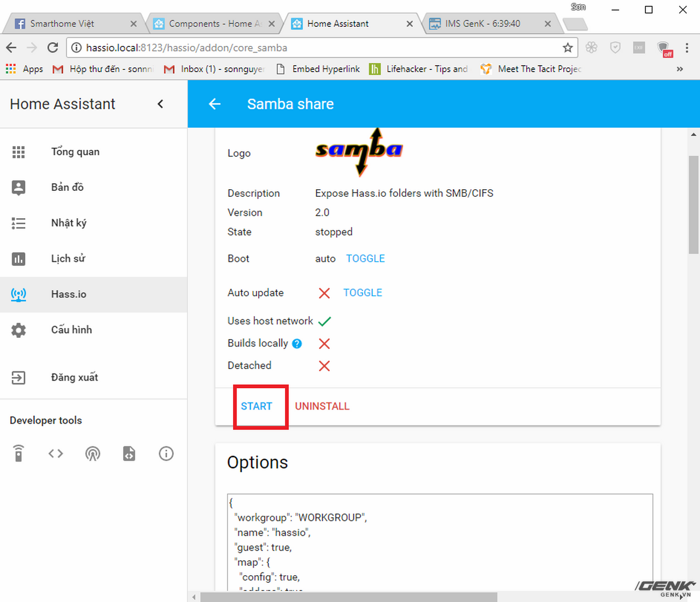This screenshot has height=602, width=700.
Task: Open the Info developer tool icon
Action: 166,453
